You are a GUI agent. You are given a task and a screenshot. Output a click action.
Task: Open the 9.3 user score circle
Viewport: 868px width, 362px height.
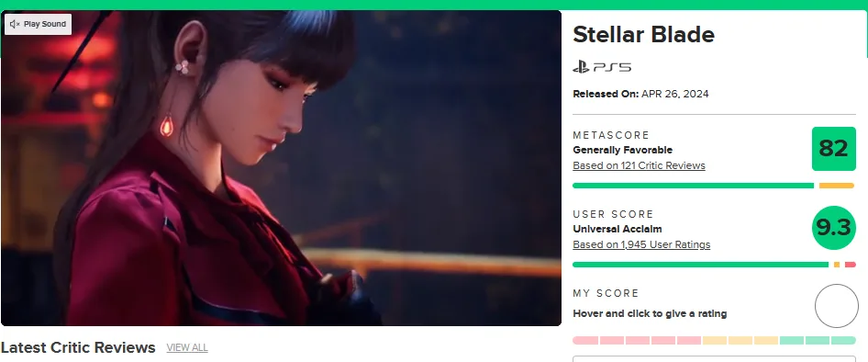tap(834, 228)
